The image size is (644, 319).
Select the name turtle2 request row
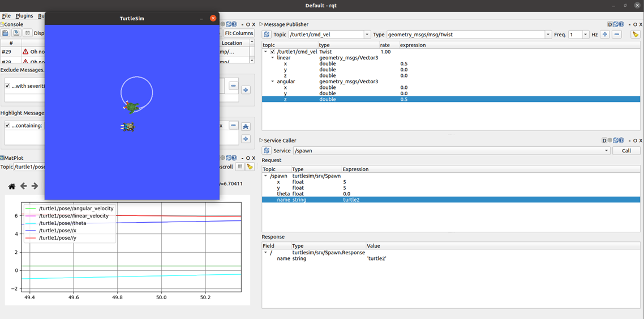tap(451, 199)
